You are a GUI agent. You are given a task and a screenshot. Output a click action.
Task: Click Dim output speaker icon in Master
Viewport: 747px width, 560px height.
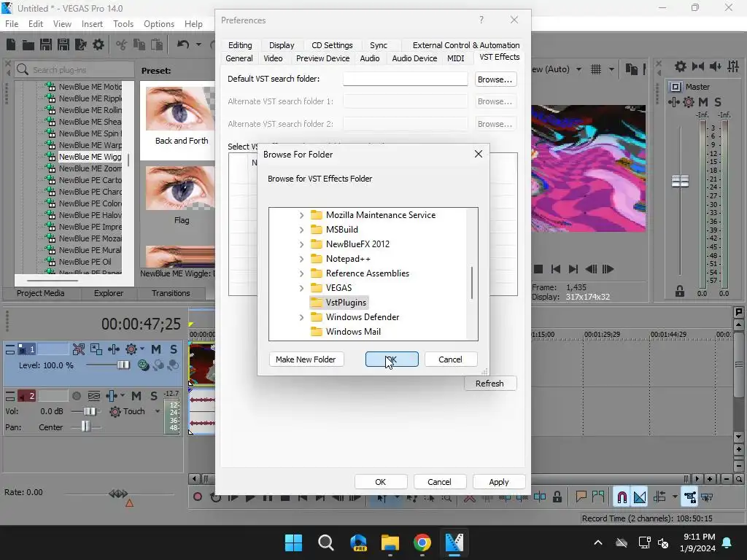(715, 66)
